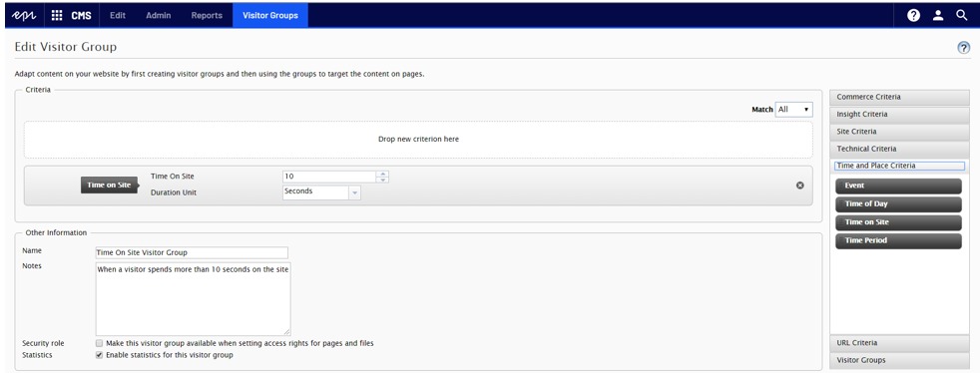980x373 pixels.
Task: Click in the Notes text area
Action: click(194, 298)
